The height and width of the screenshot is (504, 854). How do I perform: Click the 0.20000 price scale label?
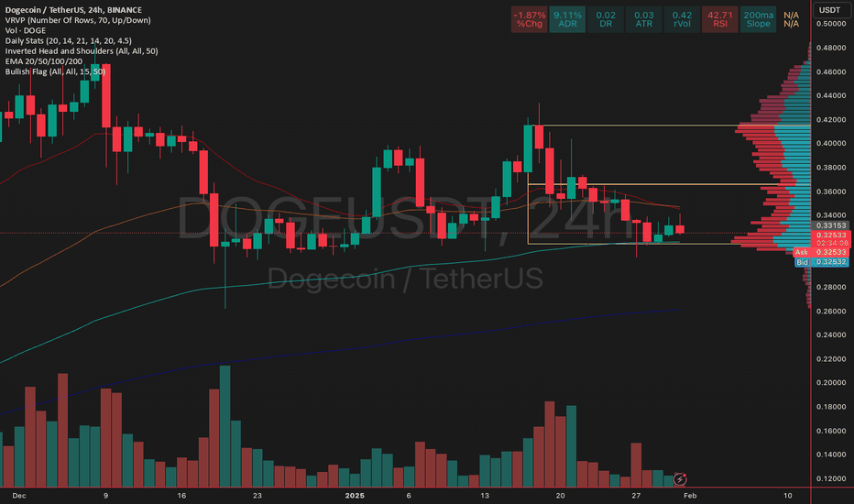pos(831,383)
